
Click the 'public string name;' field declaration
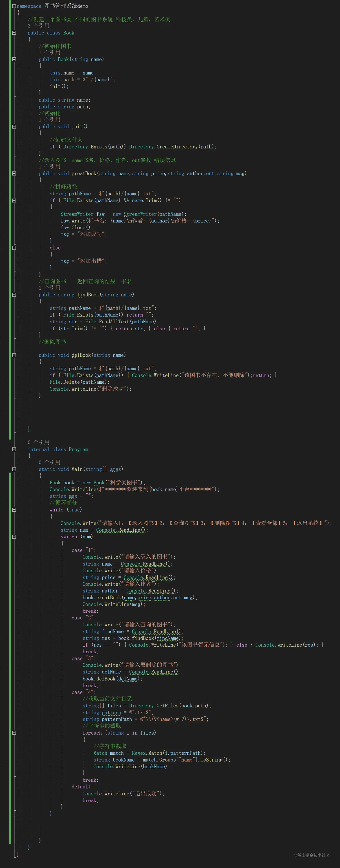64,100
